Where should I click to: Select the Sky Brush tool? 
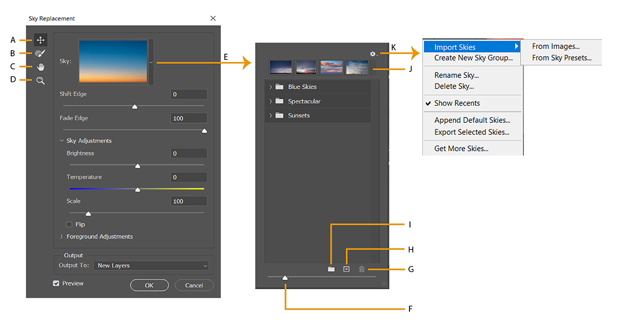(x=40, y=53)
